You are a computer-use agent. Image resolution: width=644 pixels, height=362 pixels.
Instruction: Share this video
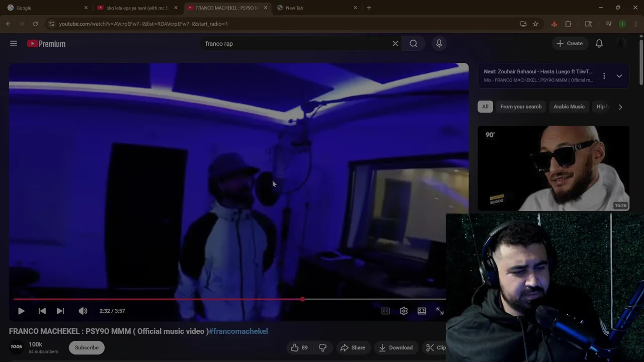(x=353, y=347)
